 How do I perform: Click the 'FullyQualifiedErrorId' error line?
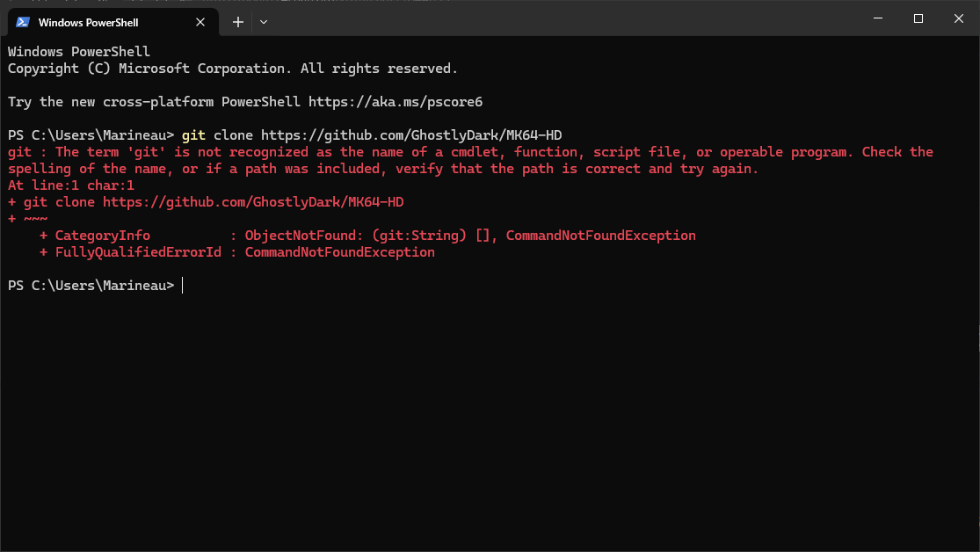(x=237, y=252)
